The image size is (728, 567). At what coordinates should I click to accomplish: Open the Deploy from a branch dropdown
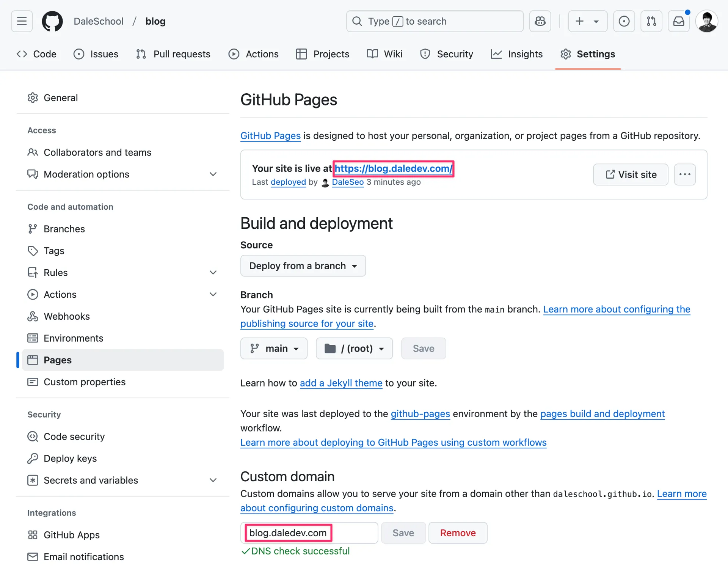(303, 265)
